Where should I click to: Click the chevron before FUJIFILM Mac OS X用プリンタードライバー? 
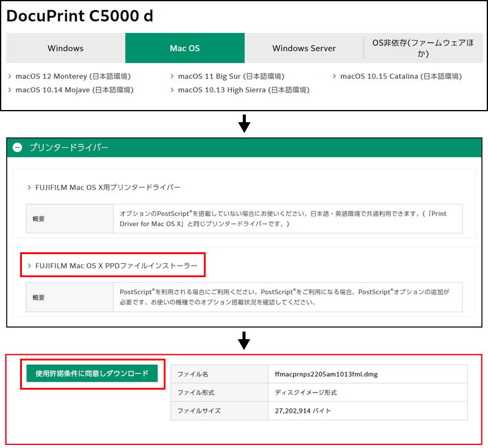pyautogui.click(x=30, y=188)
